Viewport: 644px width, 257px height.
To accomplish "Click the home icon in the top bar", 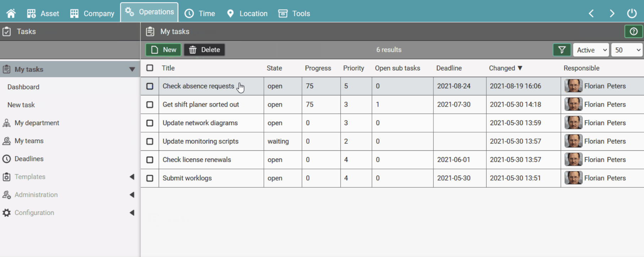I will point(11,14).
